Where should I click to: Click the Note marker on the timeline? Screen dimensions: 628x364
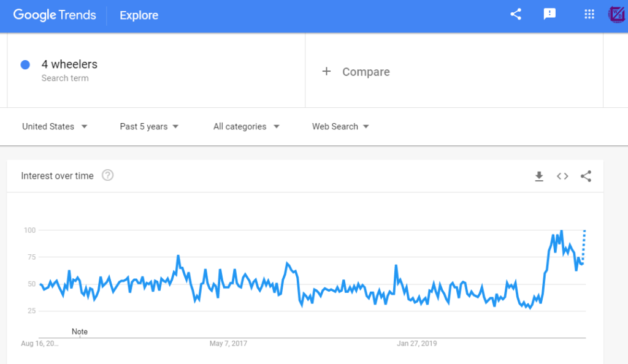tap(79, 332)
